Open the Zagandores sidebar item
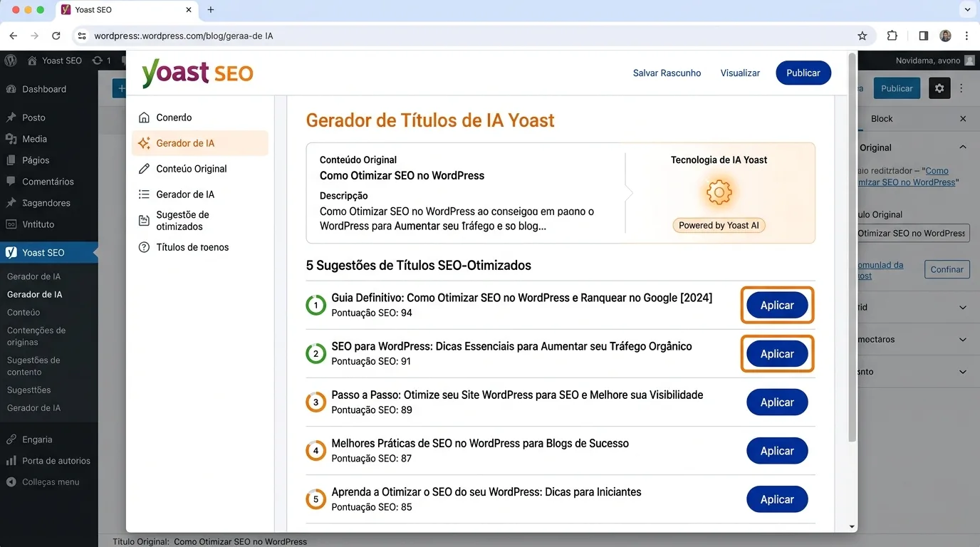 pyautogui.click(x=46, y=203)
